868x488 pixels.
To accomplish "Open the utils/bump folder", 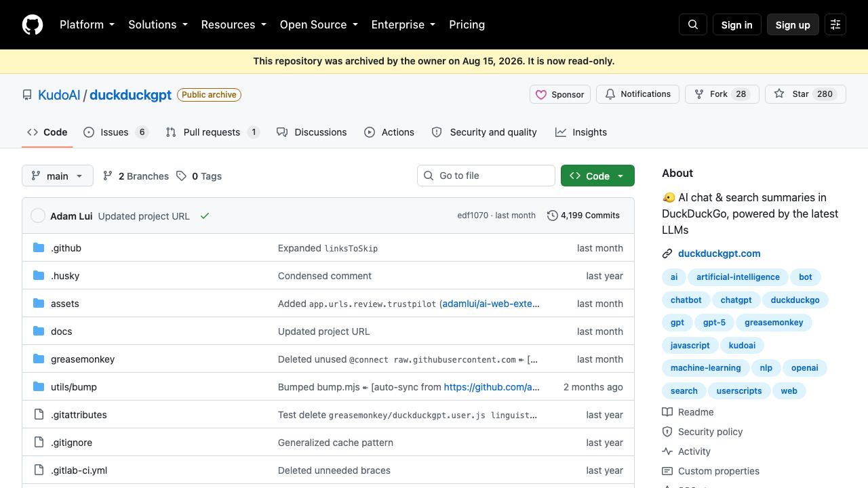I will tap(74, 387).
